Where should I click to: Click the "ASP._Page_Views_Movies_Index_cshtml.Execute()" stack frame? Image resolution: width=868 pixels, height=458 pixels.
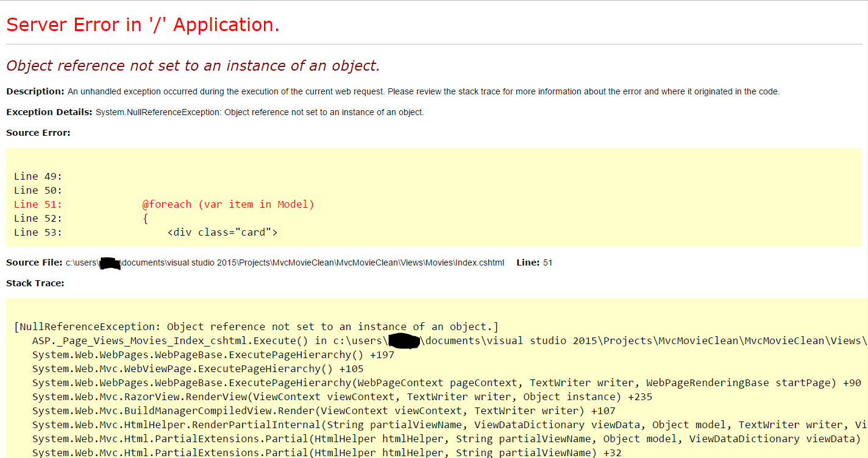450,341
